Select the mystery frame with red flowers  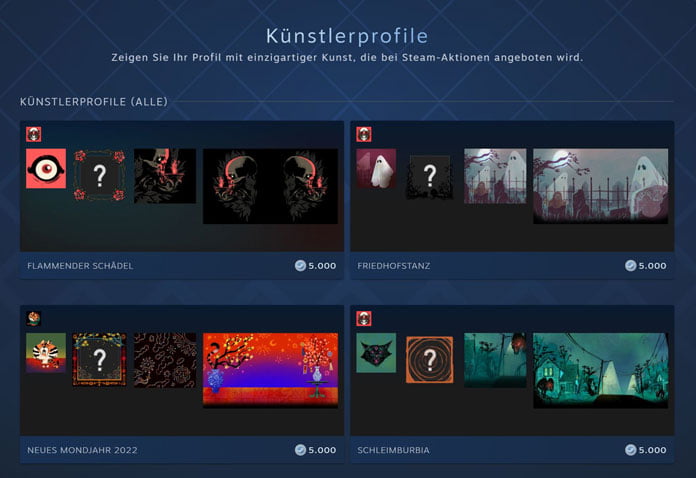point(99,175)
